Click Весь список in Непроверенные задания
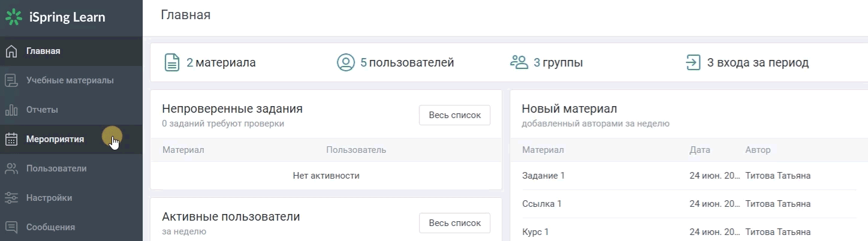 pos(454,115)
